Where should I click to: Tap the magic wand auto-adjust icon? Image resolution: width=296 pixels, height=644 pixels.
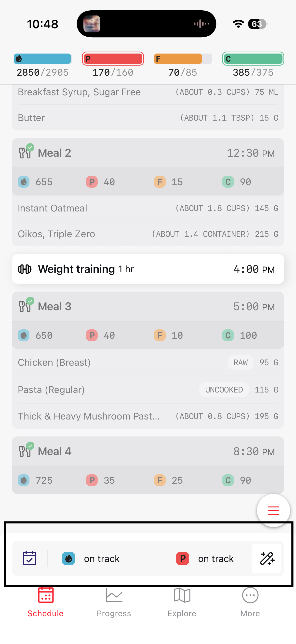point(267,558)
